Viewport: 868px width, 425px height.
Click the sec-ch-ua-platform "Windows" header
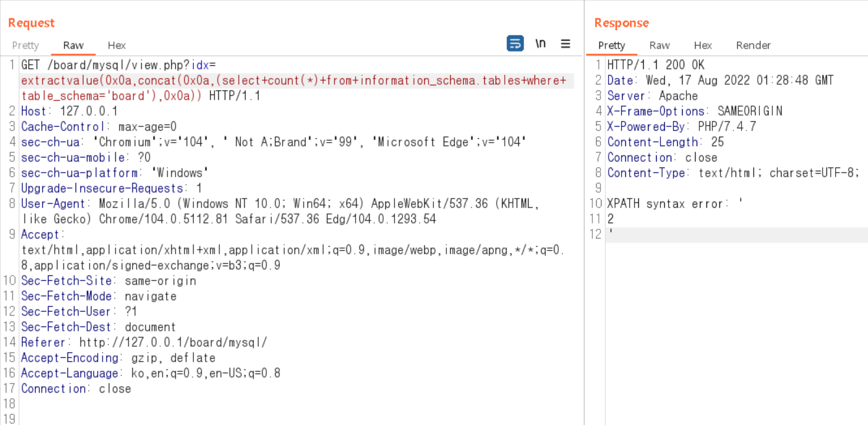115,172
